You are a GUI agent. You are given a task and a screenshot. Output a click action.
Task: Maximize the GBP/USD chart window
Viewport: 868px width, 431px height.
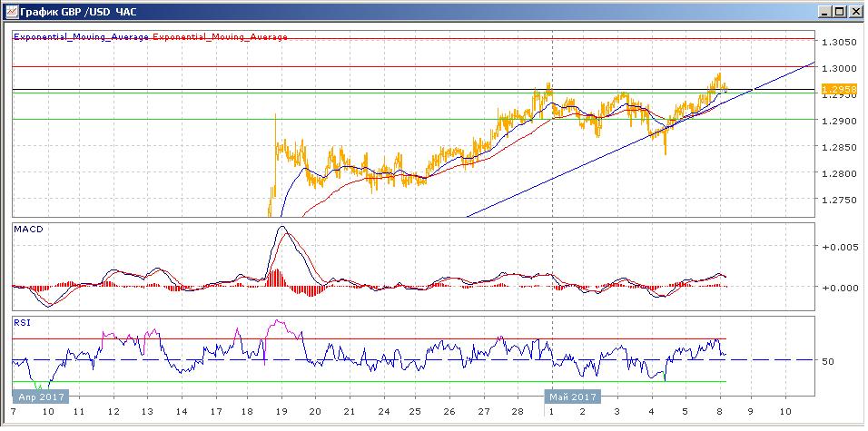coord(840,11)
